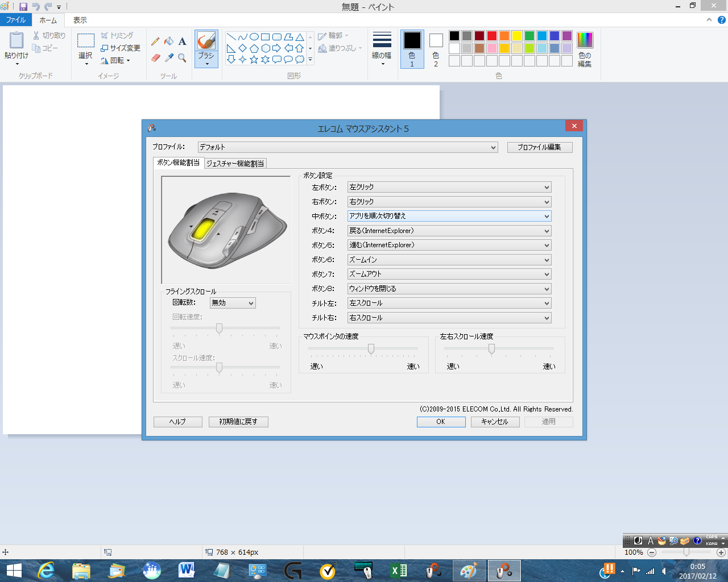Image resolution: width=728 pixels, height=582 pixels.
Task: Click the プロファイル編集 button
Action: pyautogui.click(x=539, y=147)
